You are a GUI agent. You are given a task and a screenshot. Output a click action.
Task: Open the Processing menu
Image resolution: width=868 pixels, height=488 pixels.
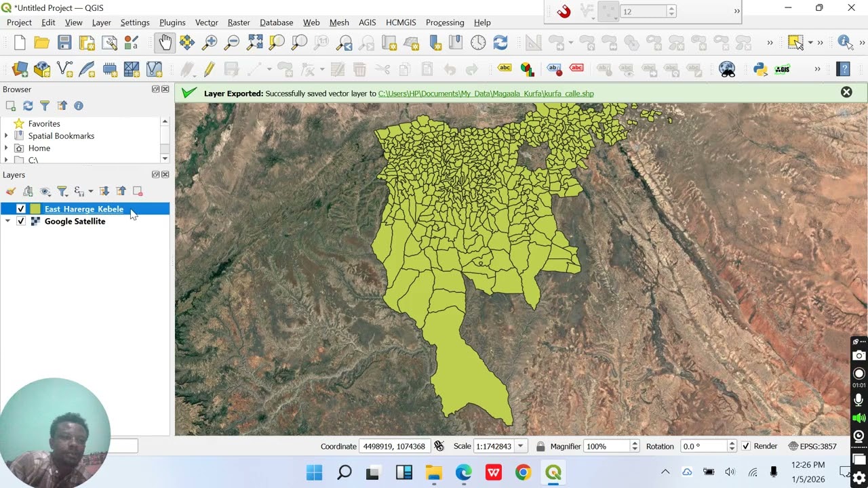point(445,22)
